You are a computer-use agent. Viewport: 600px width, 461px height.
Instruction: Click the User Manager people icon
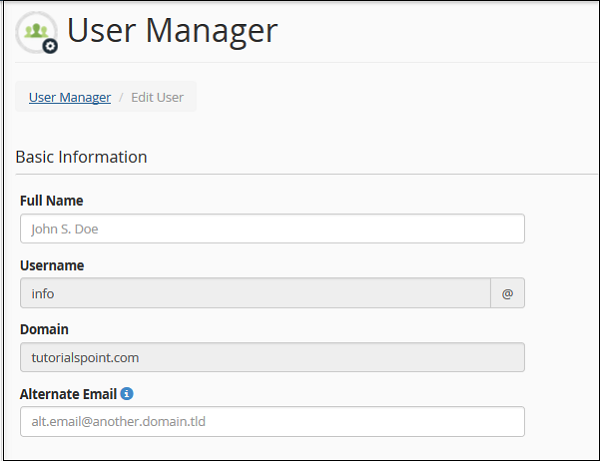tap(35, 31)
